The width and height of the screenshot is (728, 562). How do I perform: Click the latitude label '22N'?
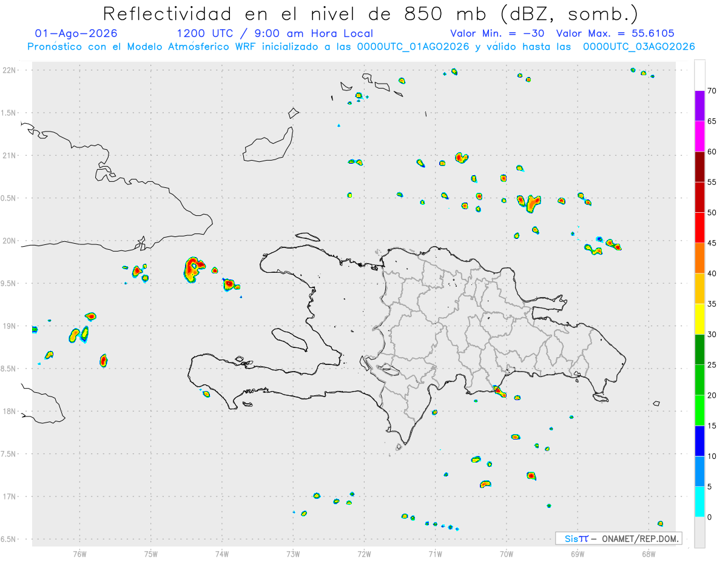click(10, 70)
